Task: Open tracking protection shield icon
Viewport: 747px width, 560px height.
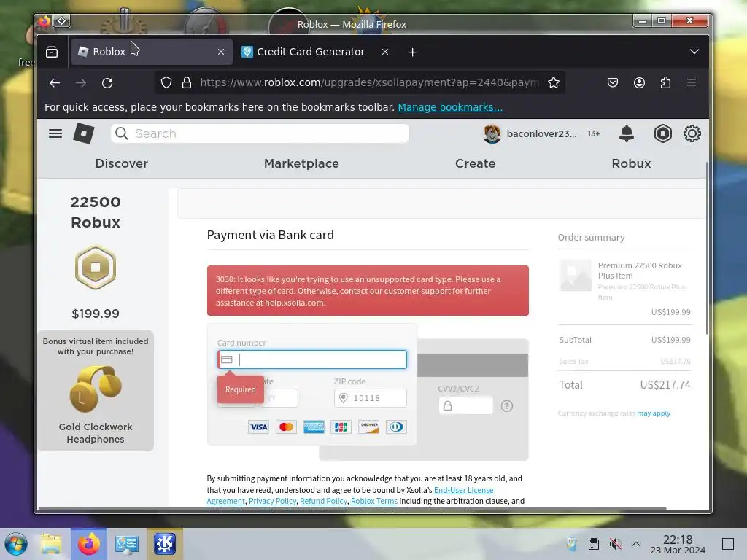Action: pyautogui.click(x=166, y=83)
